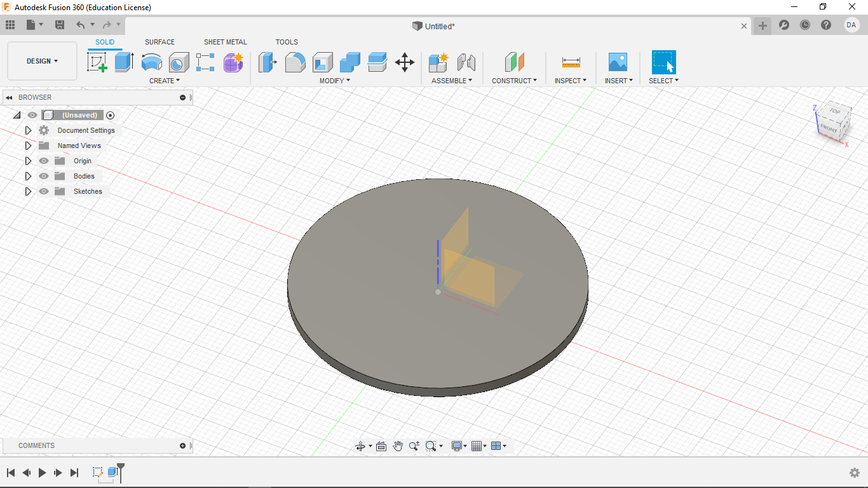Open the INSPECT dropdown menu
Image resolution: width=868 pixels, height=488 pixels.
tap(571, 81)
